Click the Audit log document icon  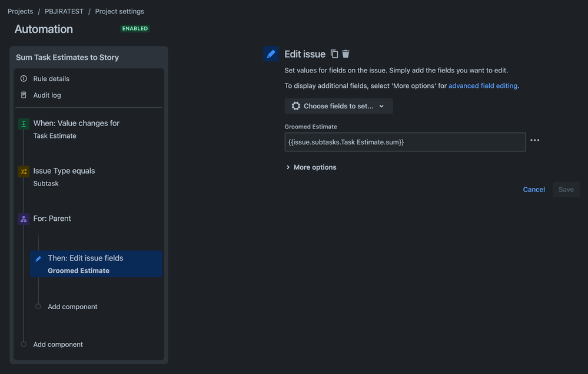click(x=24, y=95)
